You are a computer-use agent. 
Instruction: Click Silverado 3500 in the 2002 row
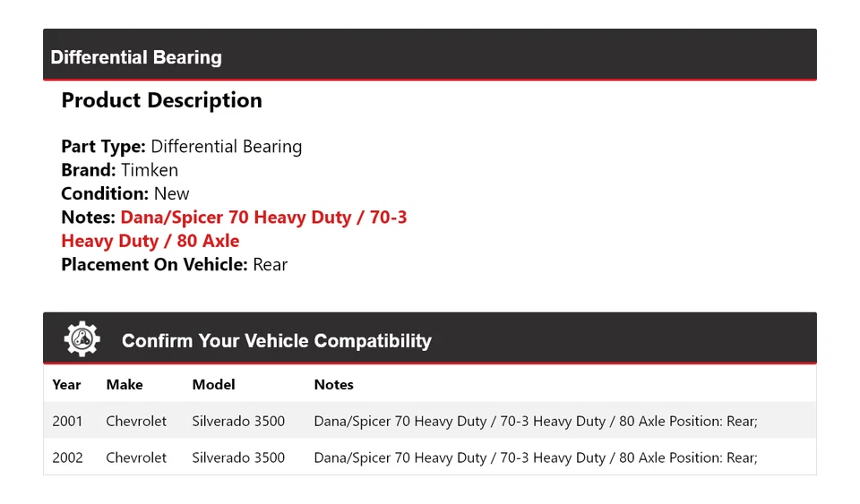pyautogui.click(x=238, y=457)
